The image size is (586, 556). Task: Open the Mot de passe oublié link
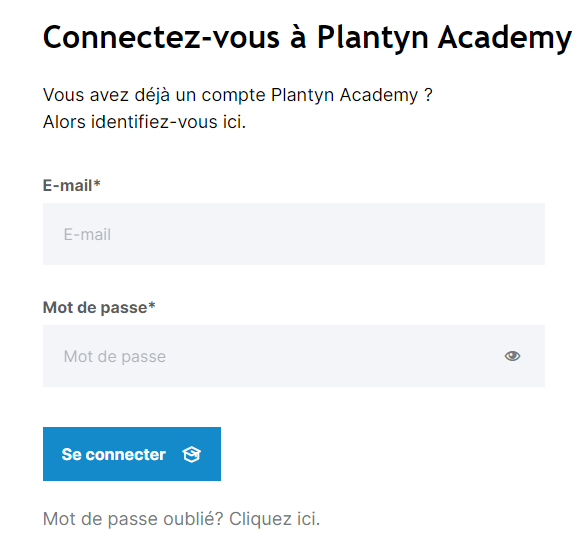coord(182,519)
